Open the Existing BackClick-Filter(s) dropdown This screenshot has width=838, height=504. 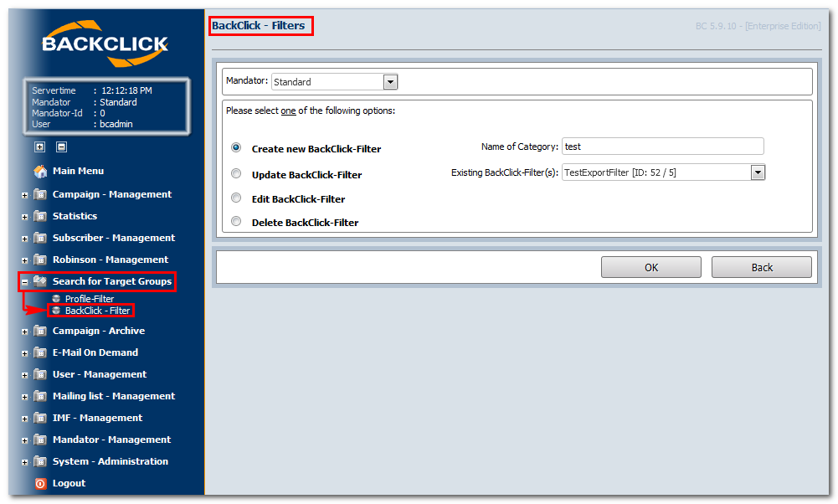coord(758,172)
